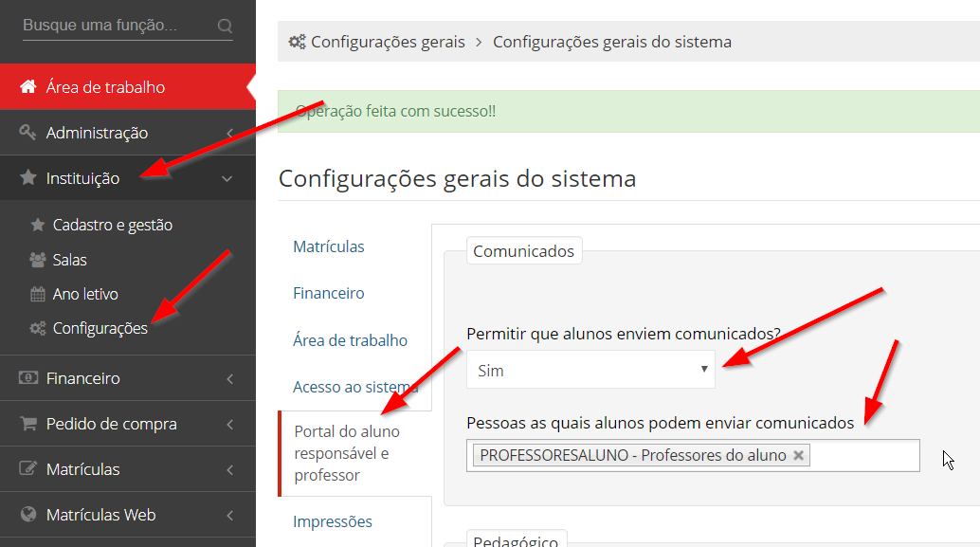Click the calendar icon beside Ano letivo
This screenshot has height=547, width=980.
coord(38,295)
